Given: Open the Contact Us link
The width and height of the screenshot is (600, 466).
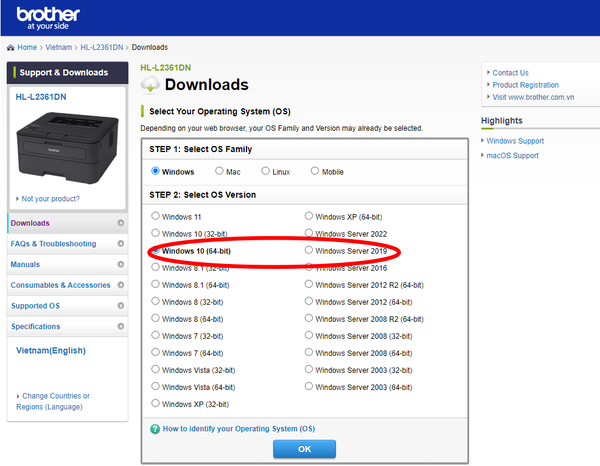Looking at the screenshot, I should (510, 73).
